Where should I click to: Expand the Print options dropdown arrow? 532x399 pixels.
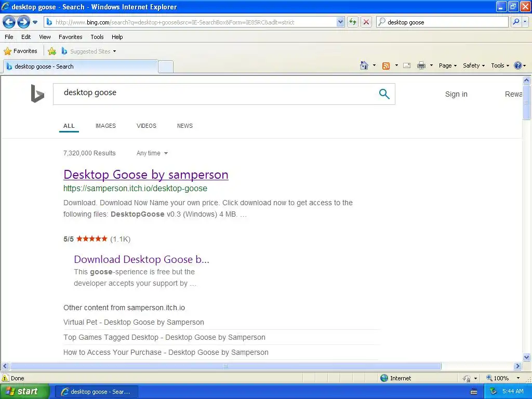431,65
